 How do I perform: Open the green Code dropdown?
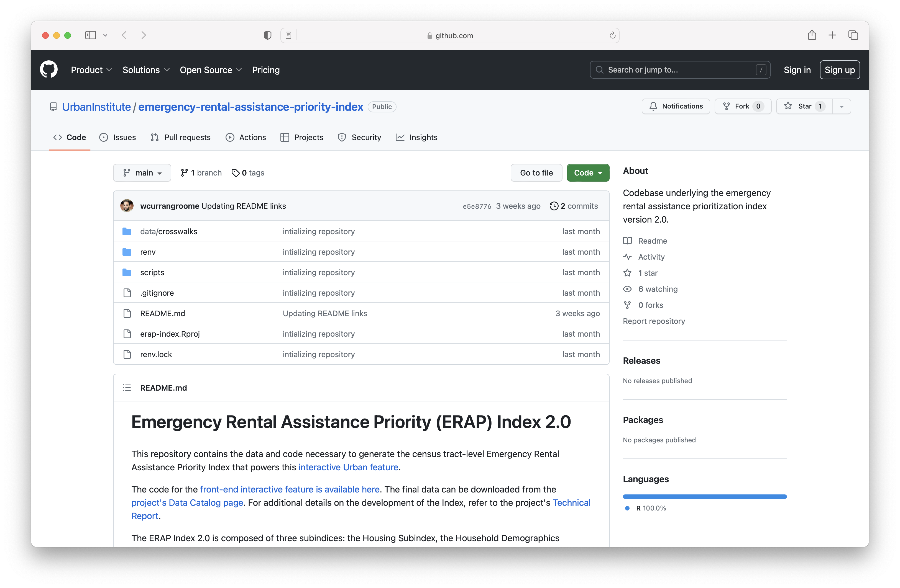[588, 173]
